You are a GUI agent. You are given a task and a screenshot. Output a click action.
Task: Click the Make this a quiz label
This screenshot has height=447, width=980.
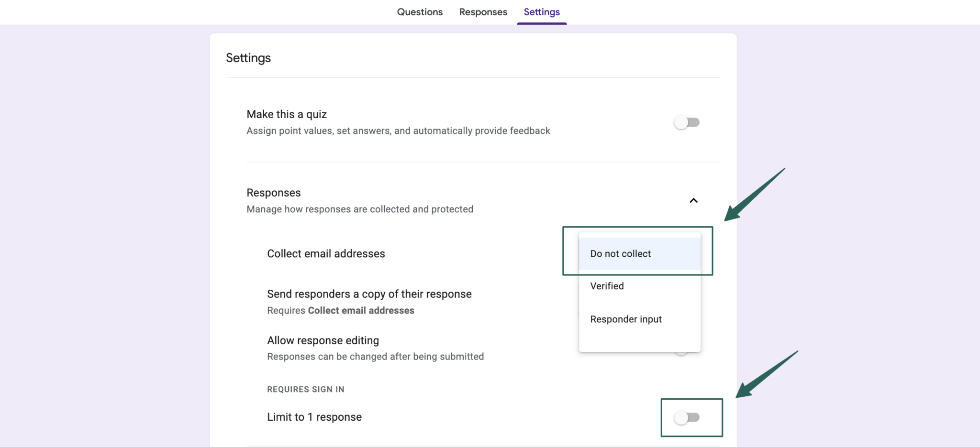coord(287,114)
